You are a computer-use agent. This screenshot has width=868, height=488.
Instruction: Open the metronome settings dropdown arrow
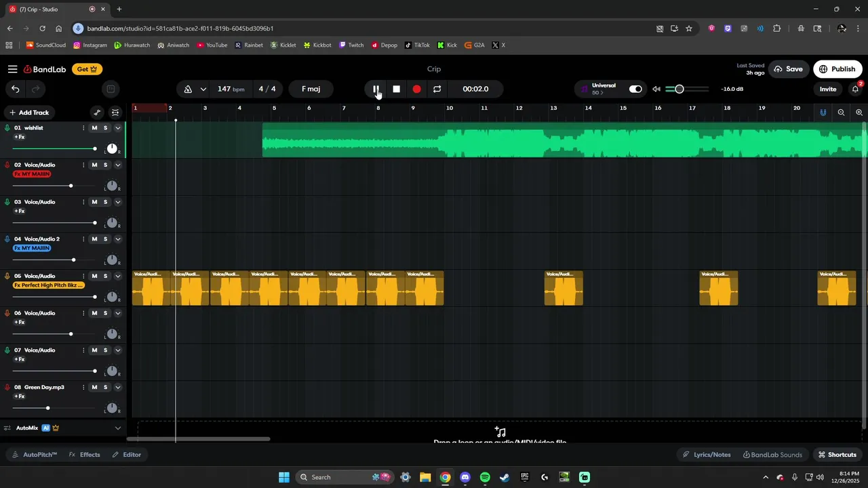[x=203, y=89]
